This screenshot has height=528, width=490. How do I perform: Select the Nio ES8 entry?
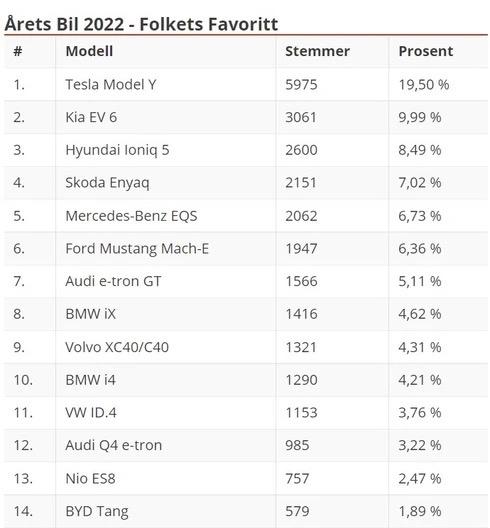(91, 478)
